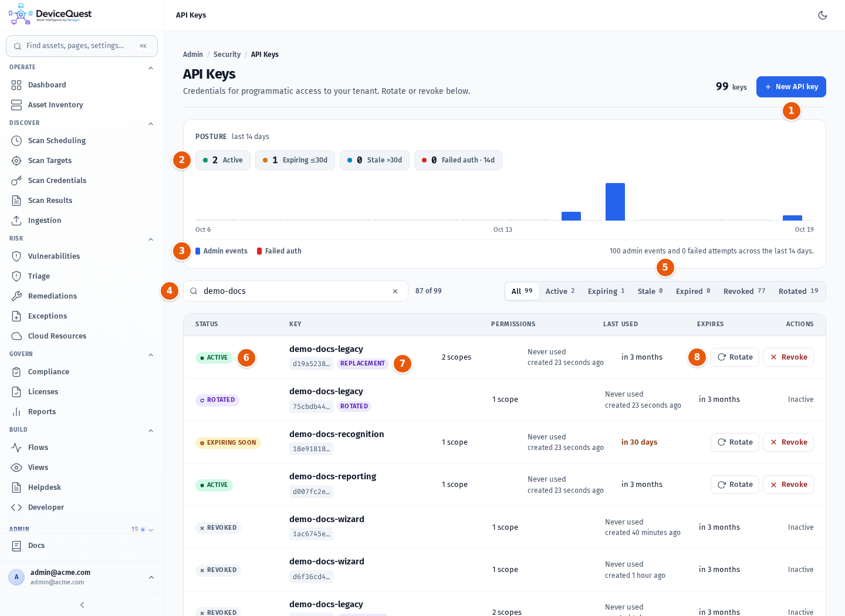Toggle dark mode moon icon
Image resolution: width=845 pixels, height=616 pixels.
[x=823, y=15]
